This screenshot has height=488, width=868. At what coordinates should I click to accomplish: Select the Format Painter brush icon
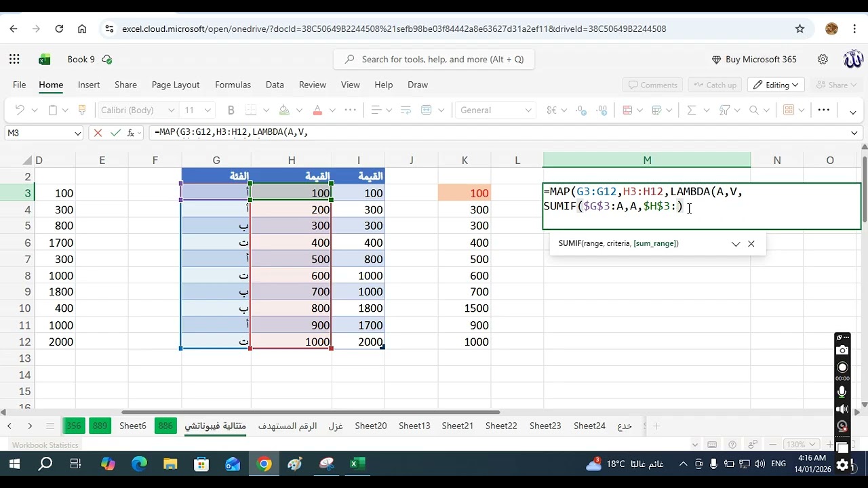click(x=82, y=110)
